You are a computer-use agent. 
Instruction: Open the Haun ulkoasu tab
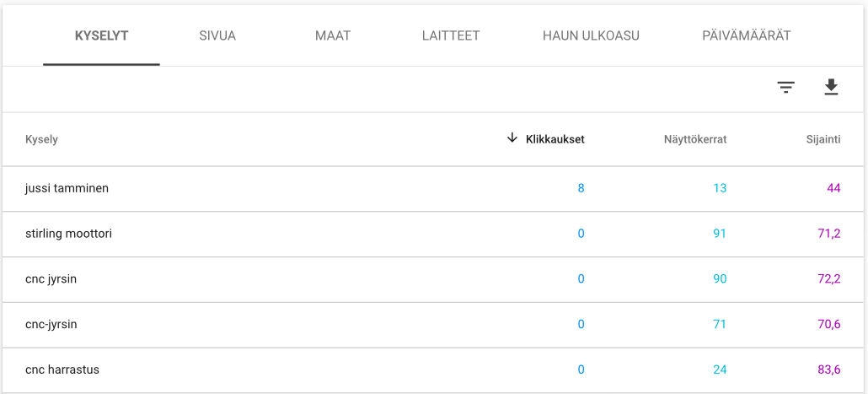pos(591,36)
